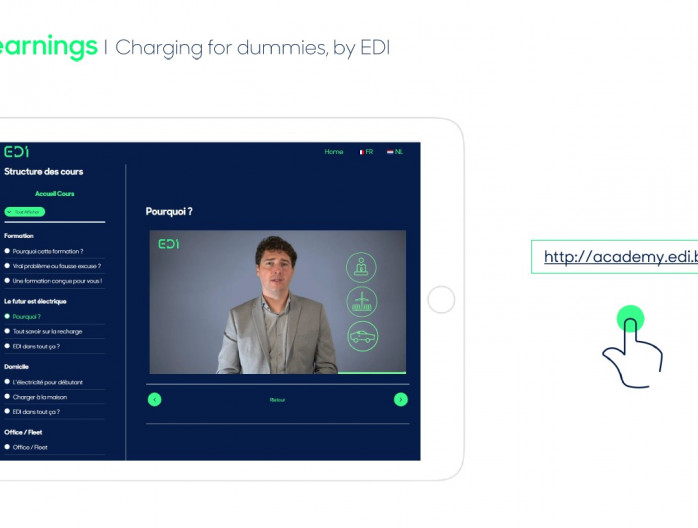Switch language to NL
This screenshot has width=698, height=528.
point(395,152)
